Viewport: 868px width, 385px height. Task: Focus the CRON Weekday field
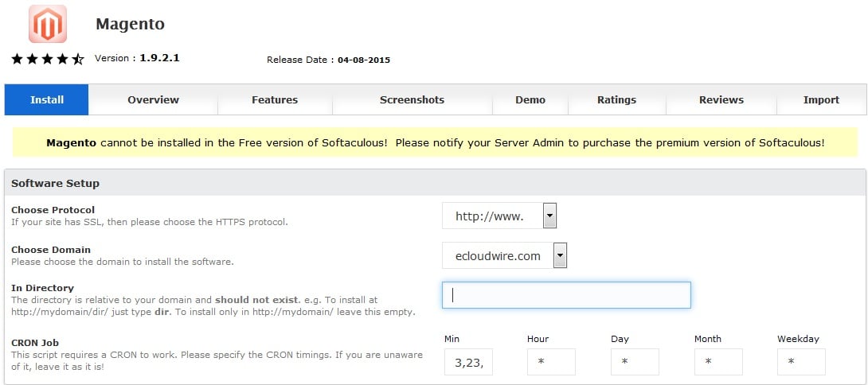[x=802, y=362]
